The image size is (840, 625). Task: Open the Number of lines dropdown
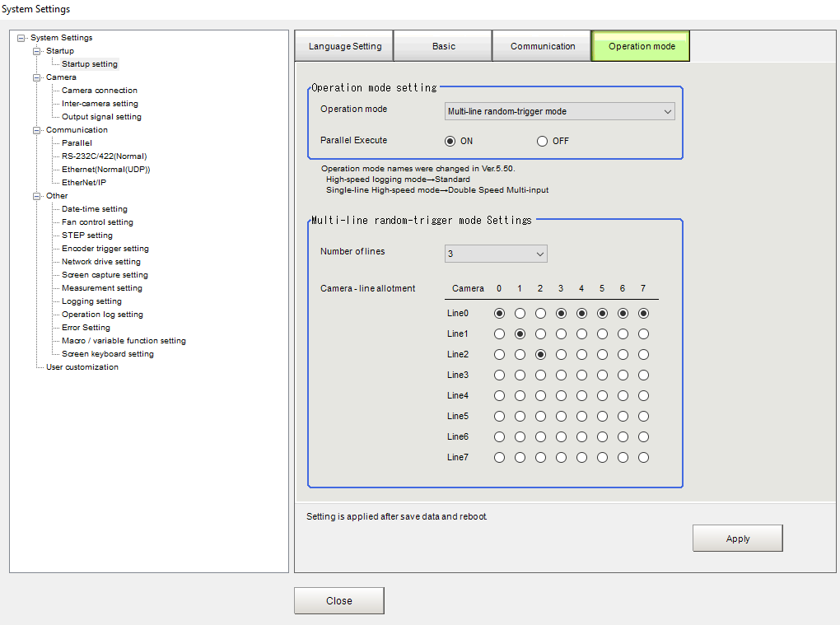pyautogui.click(x=496, y=254)
